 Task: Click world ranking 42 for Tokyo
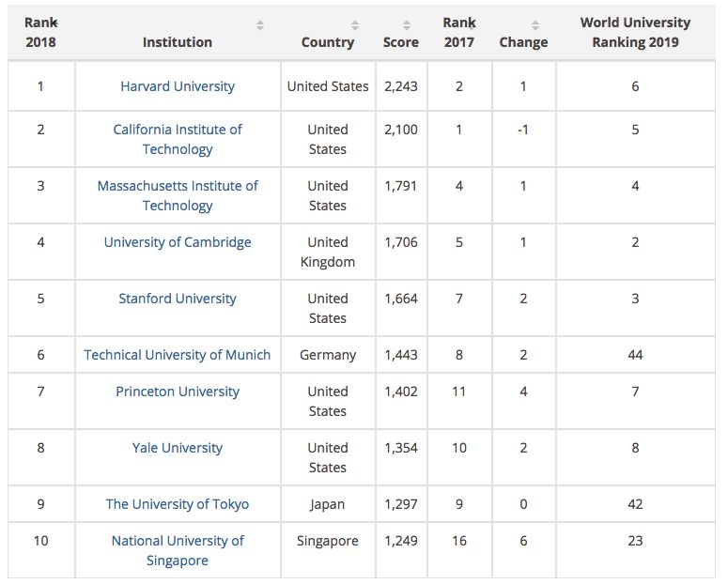635,504
